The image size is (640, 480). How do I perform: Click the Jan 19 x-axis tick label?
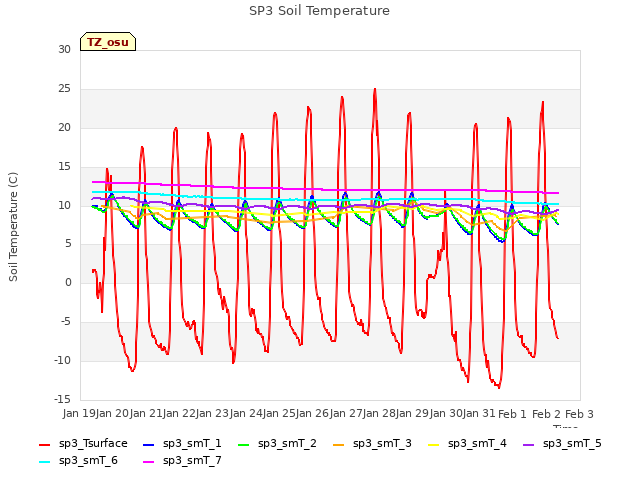79,413
